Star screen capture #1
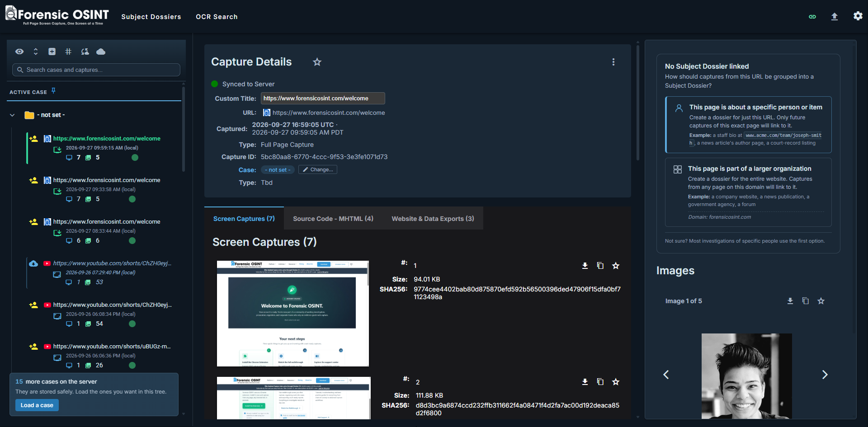868x427 pixels. tap(616, 266)
